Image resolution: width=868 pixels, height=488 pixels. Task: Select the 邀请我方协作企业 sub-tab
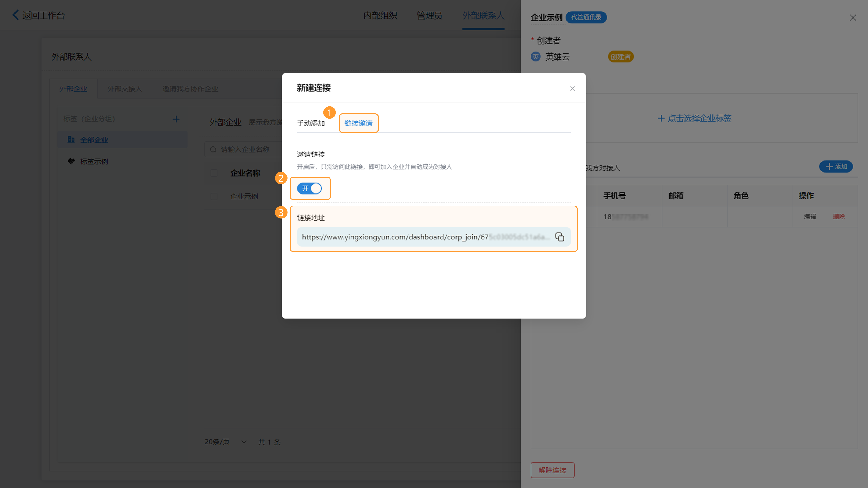click(190, 89)
